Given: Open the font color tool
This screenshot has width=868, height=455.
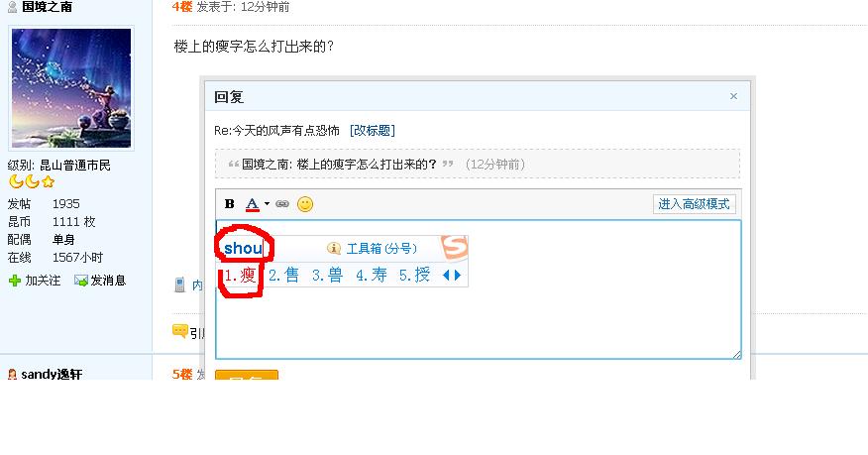Looking at the screenshot, I should coord(252,204).
